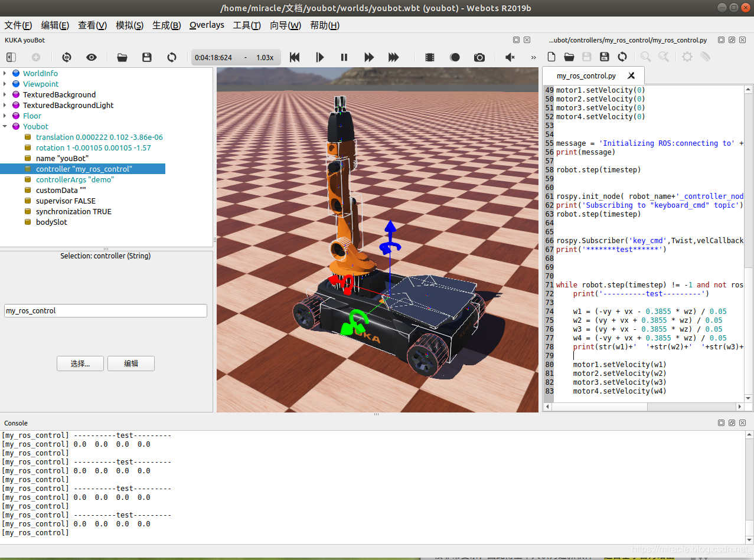Image resolution: width=754 pixels, height=560 pixels.
Task: Reload the world with circular arrow icon
Action: tap(172, 57)
